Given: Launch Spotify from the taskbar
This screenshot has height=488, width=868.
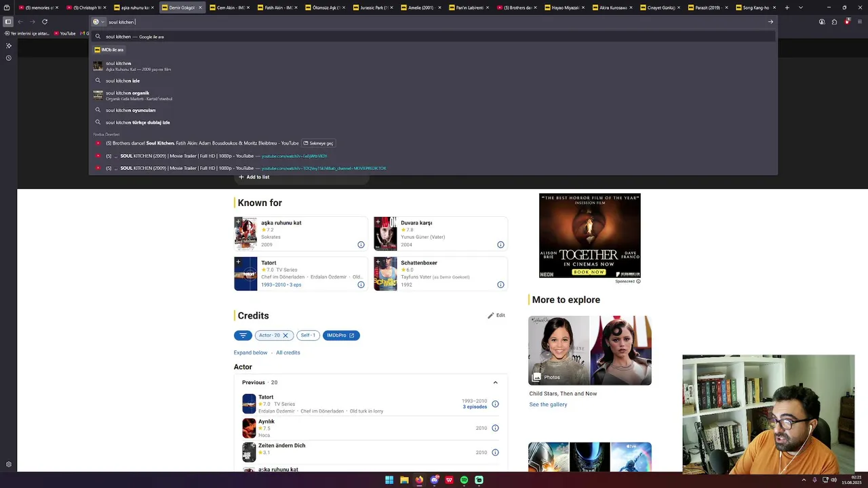Looking at the screenshot, I should tap(464, 480).
